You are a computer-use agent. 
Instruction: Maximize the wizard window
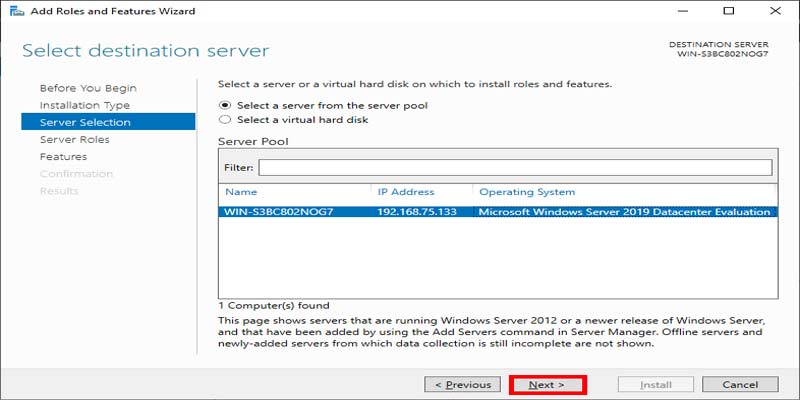(728, 11)
